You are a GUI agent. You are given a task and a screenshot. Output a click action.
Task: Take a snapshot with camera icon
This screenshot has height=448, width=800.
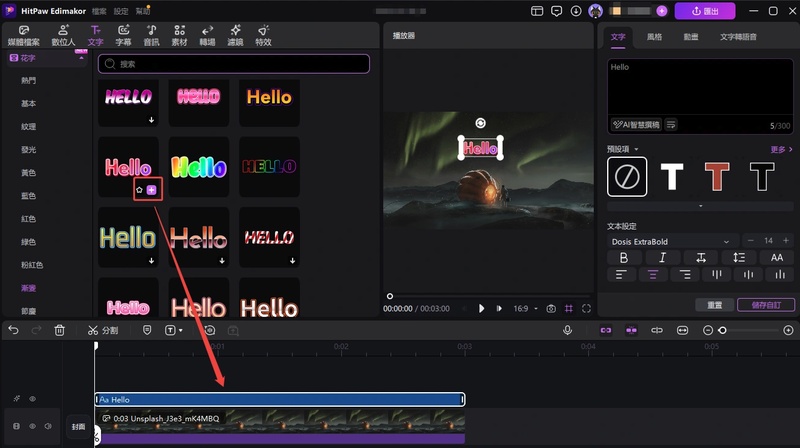pos(551,309)
